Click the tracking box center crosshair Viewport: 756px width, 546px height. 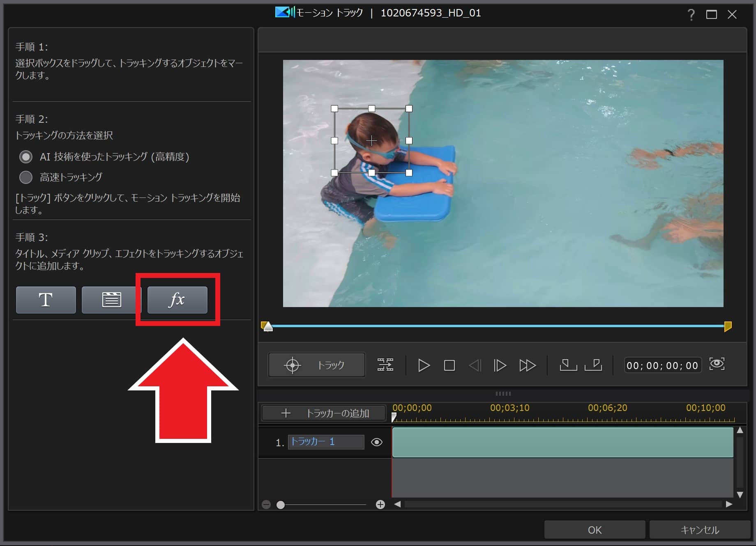tap(371, 141)
